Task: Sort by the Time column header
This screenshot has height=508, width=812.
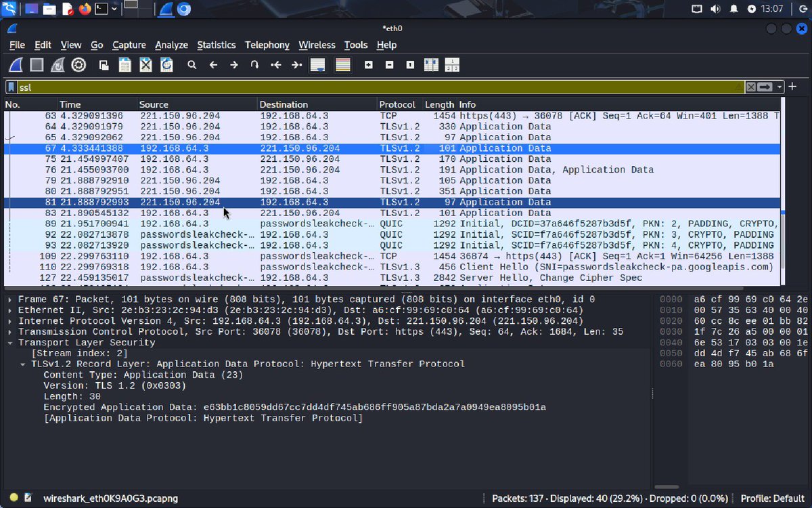Action: (97, 104)
